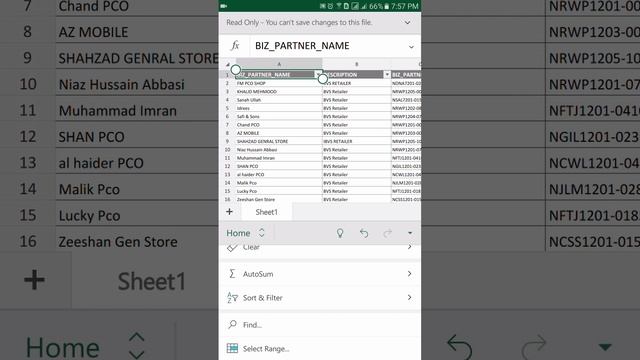Image resolution: width=640 pixels, height=360 pixels.
Task: Select row 2 header in phone grid
Action: click(227, 83)
